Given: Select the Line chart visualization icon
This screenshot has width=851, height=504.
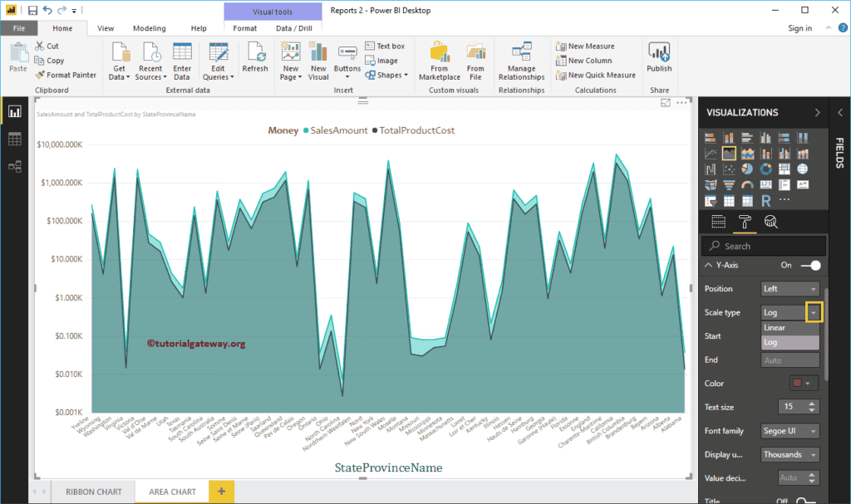Looking at the screenshot, I should (711, 153).
